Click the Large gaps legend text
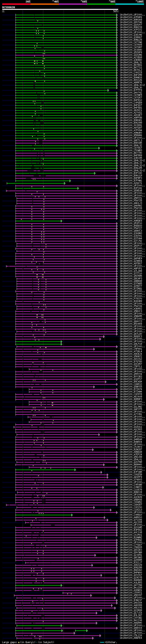Image resolution: width=146 pixels, height=644 pixels. click(x=28, y=642)
